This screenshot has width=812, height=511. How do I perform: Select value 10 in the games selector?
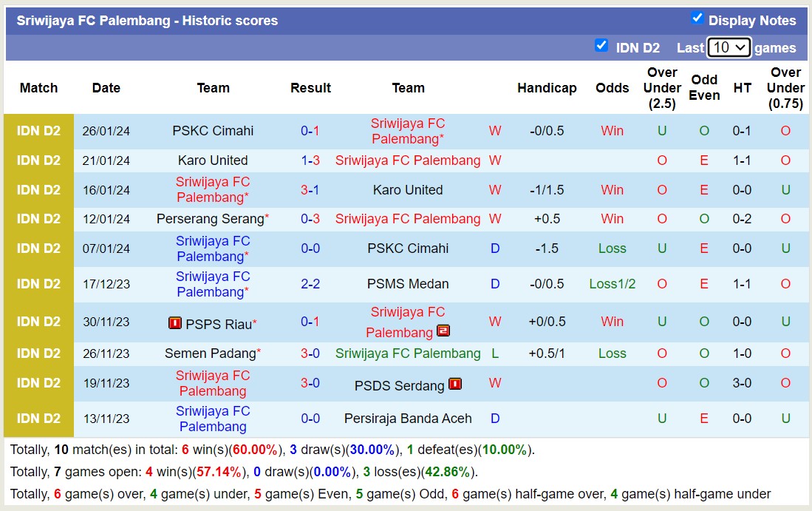coord(729,47)
